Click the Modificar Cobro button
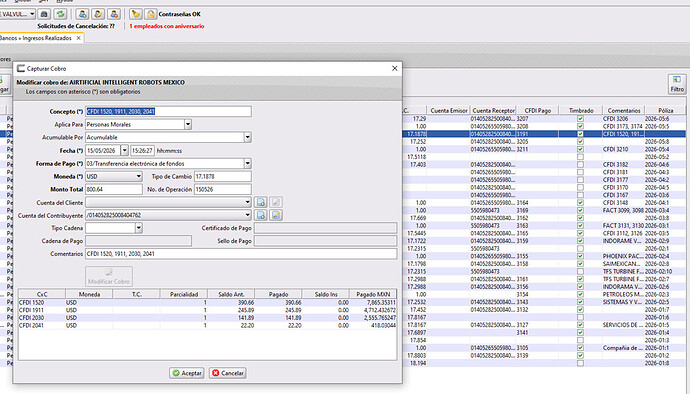Screen dimensions: 690x394 click(109, 276)
